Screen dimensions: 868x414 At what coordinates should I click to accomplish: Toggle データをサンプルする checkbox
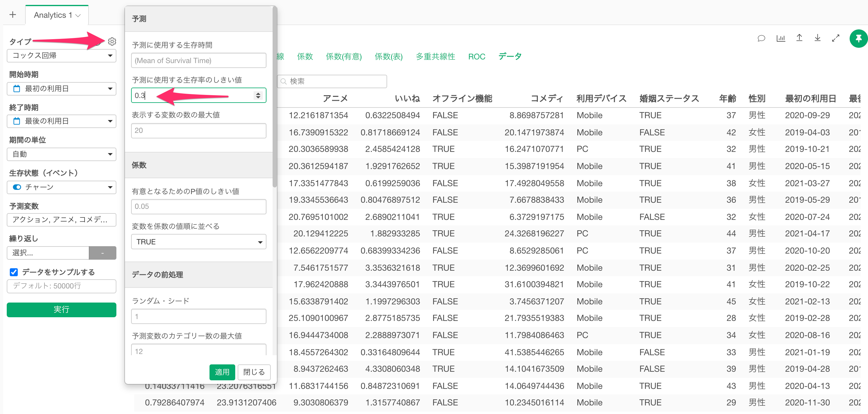14,272
